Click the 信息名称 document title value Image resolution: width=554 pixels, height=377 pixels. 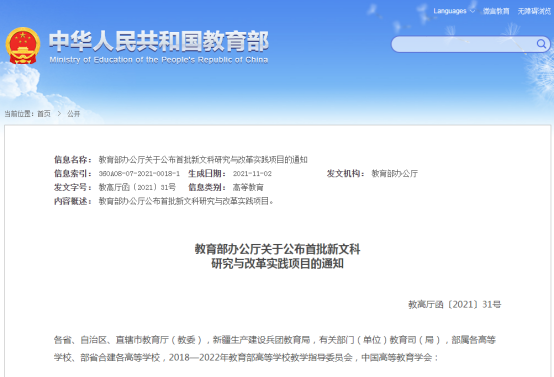(x=203, y=160)
